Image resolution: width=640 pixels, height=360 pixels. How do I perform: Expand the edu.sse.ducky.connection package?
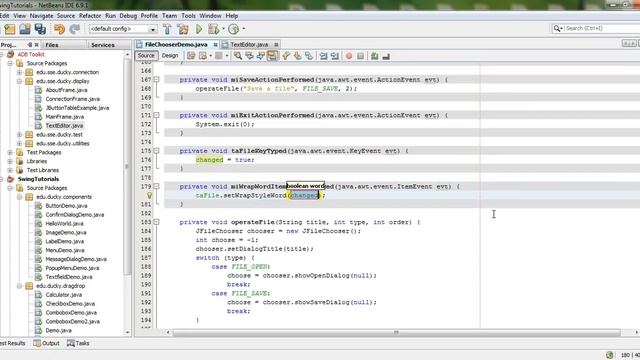click(x=19, y=72)
